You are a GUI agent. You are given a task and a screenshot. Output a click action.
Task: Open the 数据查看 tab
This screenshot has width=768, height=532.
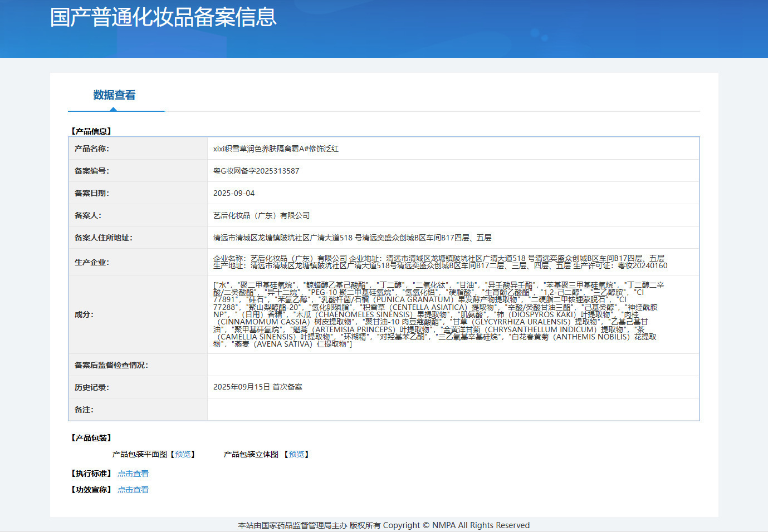pos(114,95)
